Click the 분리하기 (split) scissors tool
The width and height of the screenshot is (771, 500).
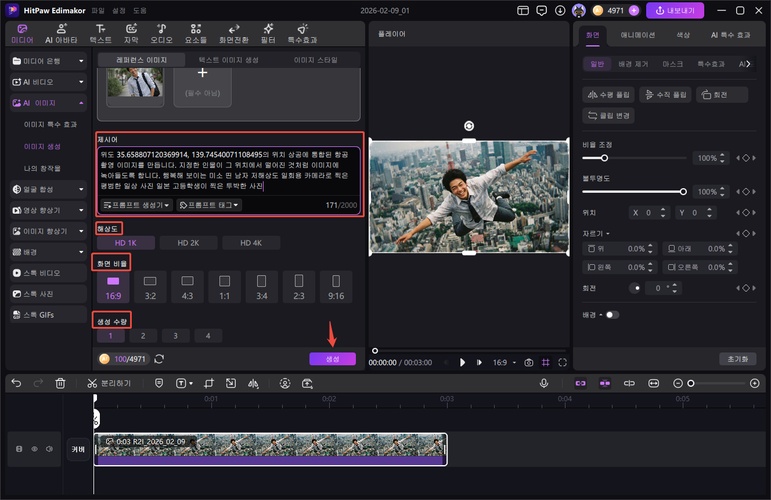coord(109,383)
